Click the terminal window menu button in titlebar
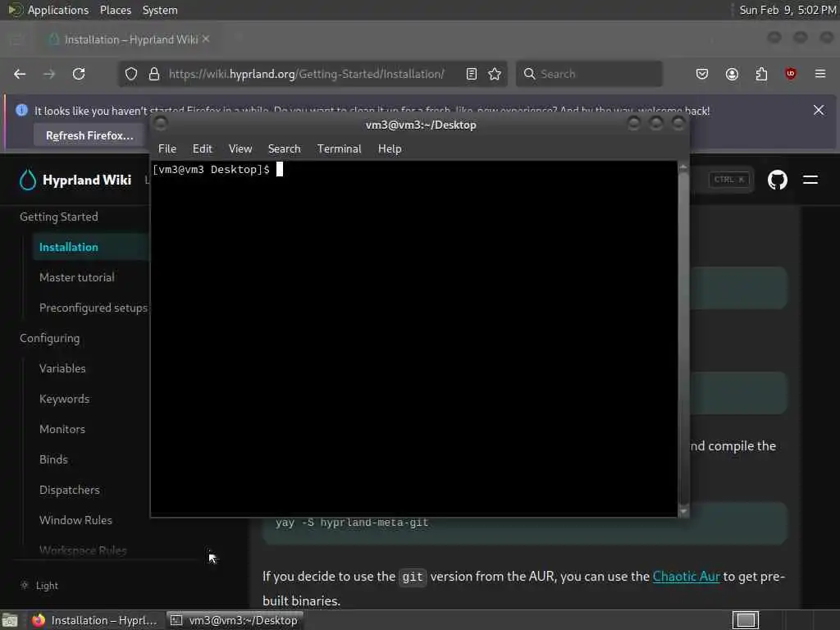Image resolution: width=840 pixels, height=630 pixels. (160, 124)
